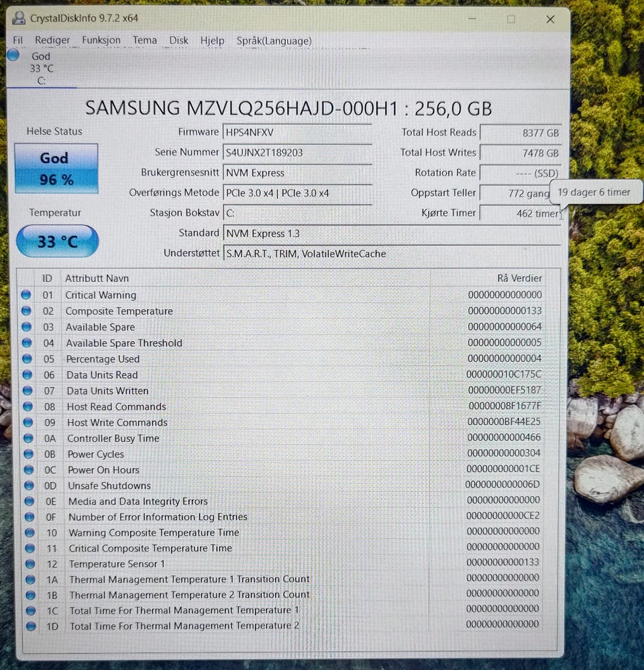
Task: Click status dot for Host Write Commands
Action: tap(28, 422)
